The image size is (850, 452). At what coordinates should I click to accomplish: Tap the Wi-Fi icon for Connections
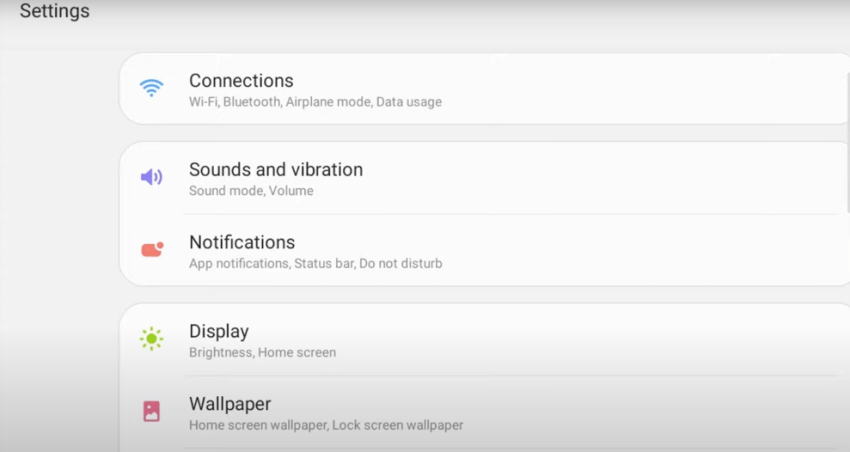click(151, 87)
